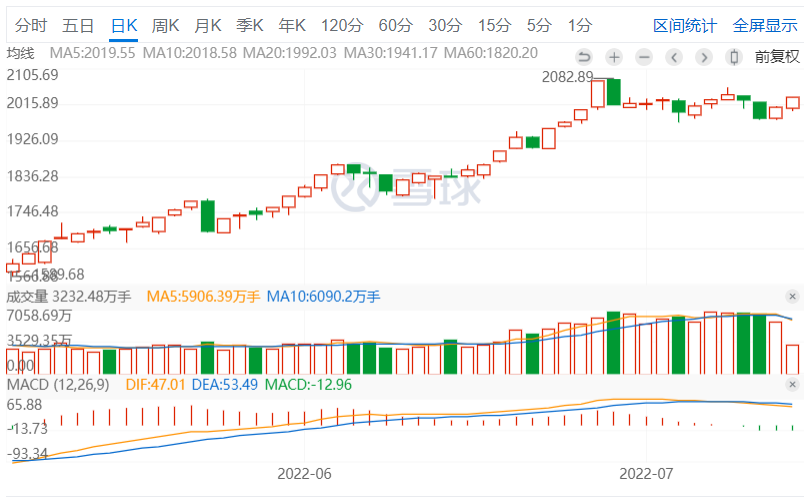Choose the 年K yearly chart tab

(x=292, y=25)
